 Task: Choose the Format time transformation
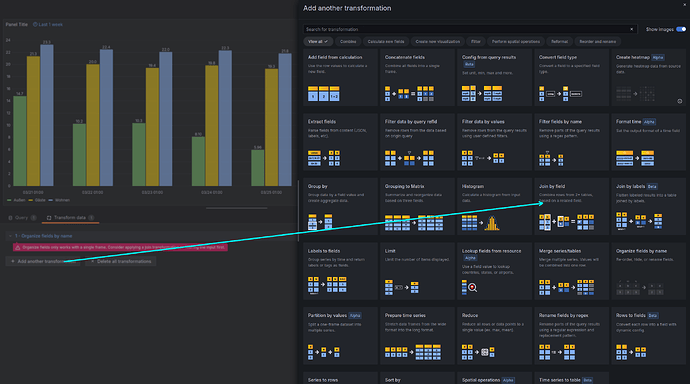[x=648, y=142]
